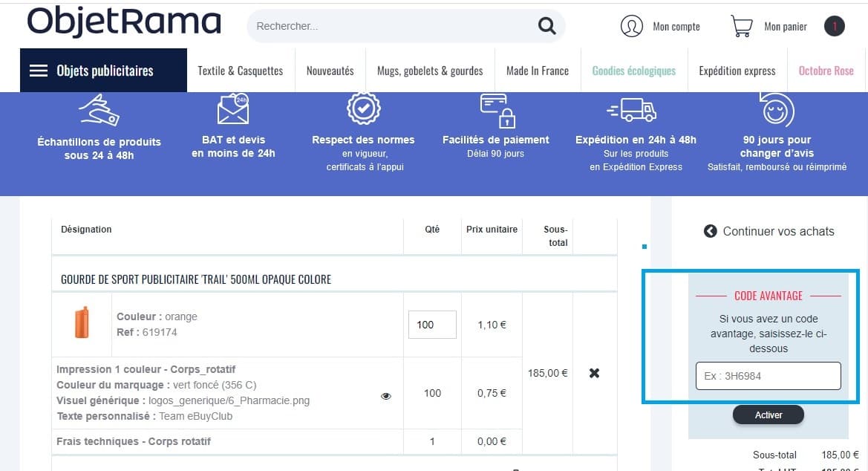868x471 pixels.
Task: Open the Goodies écologiques menu
Action: point(633,70)
